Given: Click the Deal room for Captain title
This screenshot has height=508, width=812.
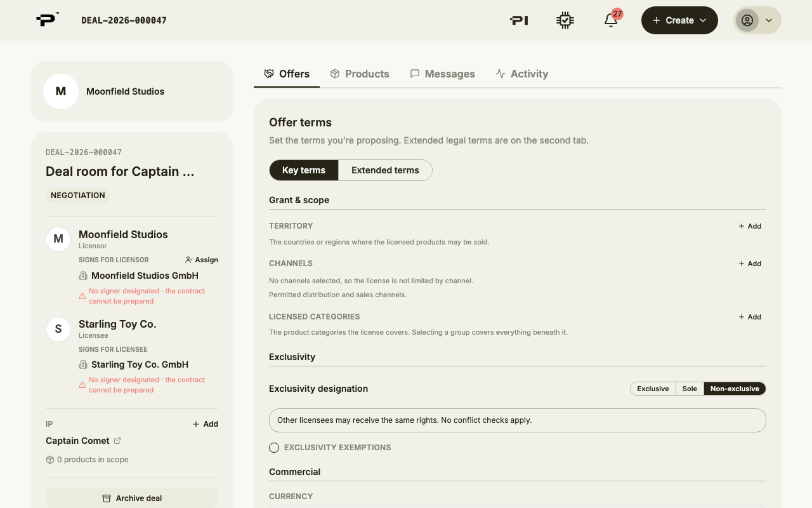Looking at the screenshot, I should coord(120,171).
